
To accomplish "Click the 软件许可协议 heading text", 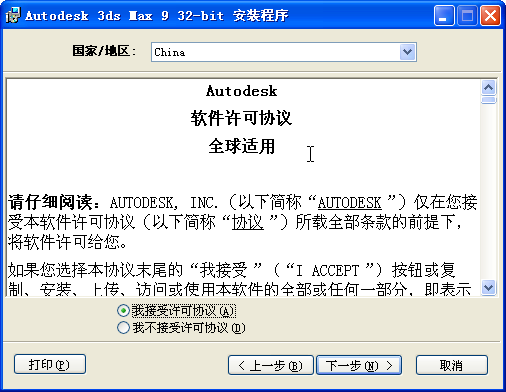I will click(241, 118).
